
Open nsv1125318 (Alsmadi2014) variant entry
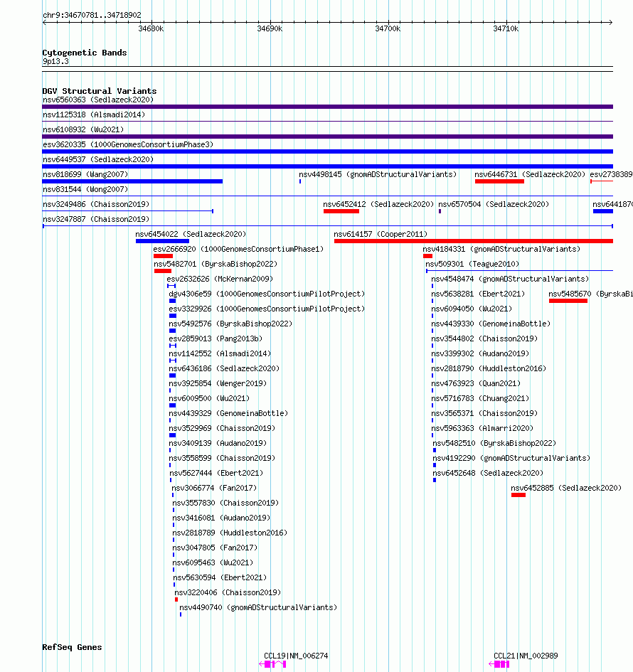click(x=94, y=115)
